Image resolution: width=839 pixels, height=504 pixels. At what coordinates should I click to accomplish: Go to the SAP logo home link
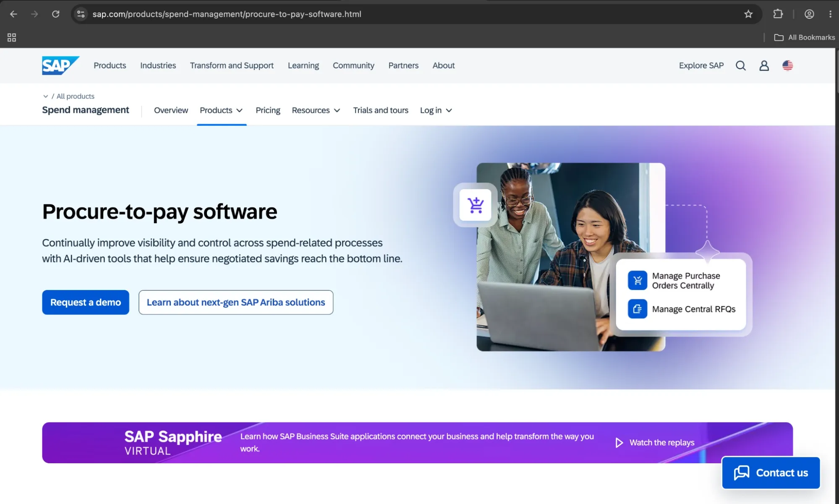coord(60,65)
